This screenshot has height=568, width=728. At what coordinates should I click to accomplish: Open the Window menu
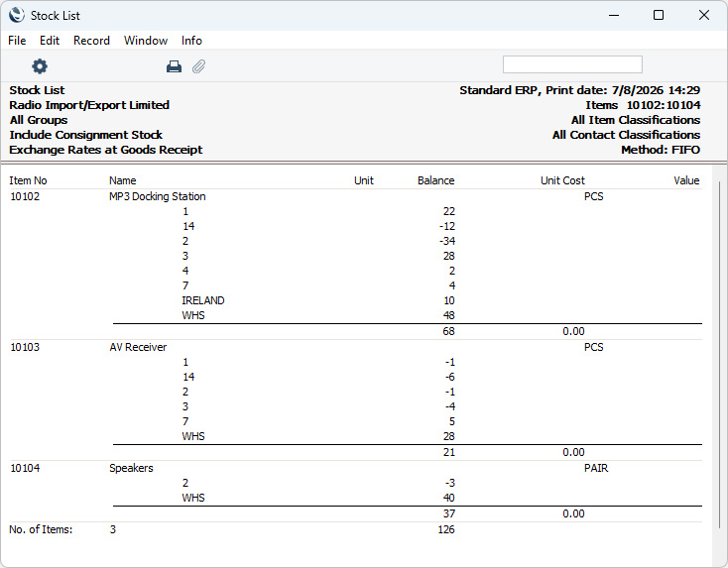[x=146, y=41]
